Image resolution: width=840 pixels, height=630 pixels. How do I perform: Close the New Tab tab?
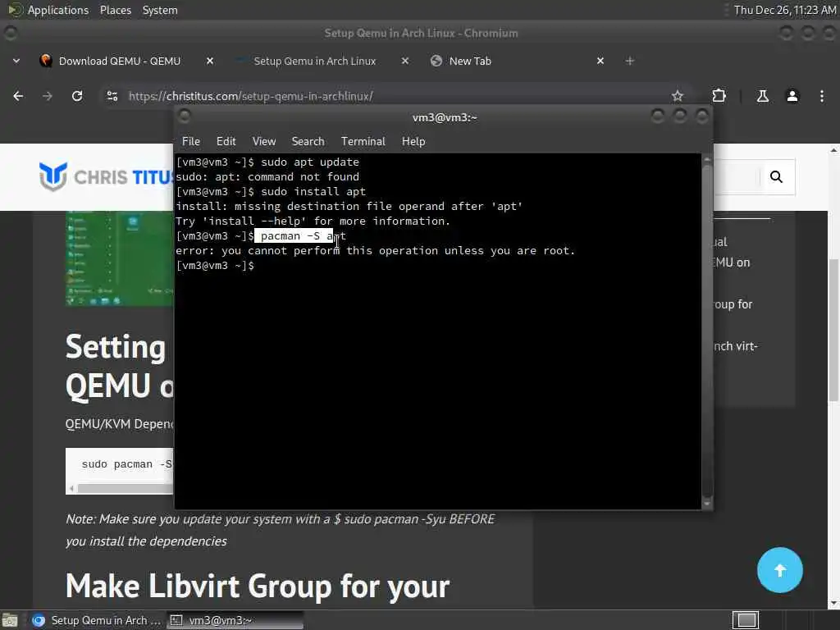point(600,61)
